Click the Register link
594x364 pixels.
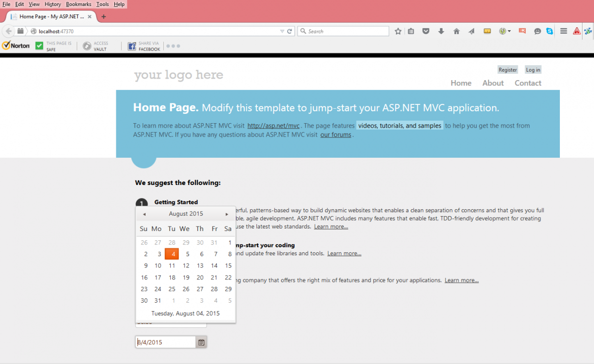(x=508, y=70)
